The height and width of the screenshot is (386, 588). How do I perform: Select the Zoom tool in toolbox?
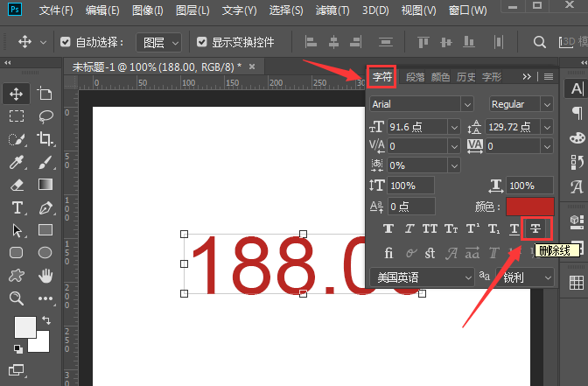coord(17,298)
